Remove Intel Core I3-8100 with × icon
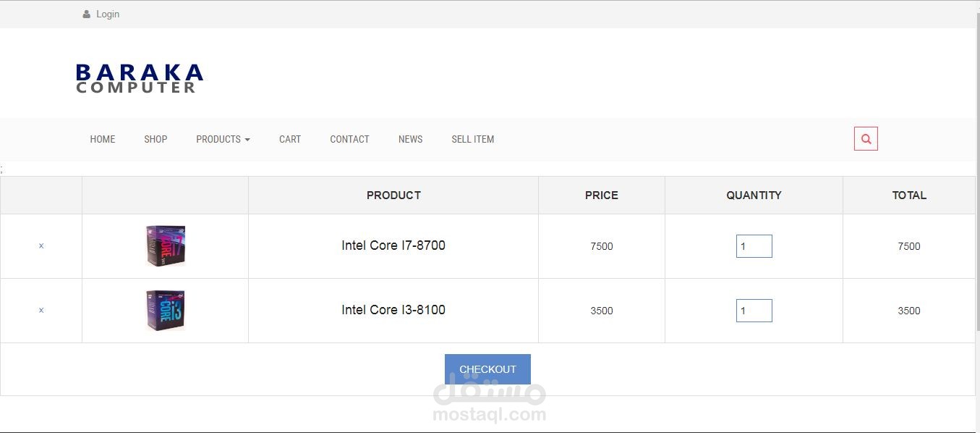Screen dimensions: 980x433 (x=41, y=311)
